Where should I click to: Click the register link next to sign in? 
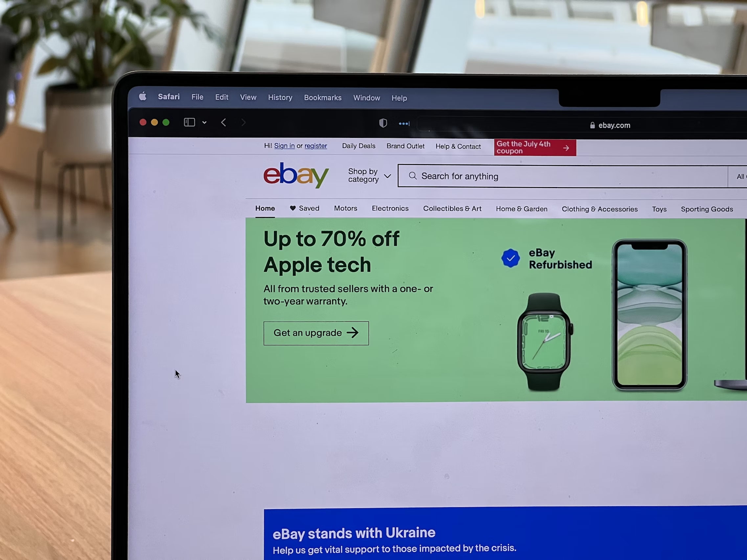click(315, 146)
